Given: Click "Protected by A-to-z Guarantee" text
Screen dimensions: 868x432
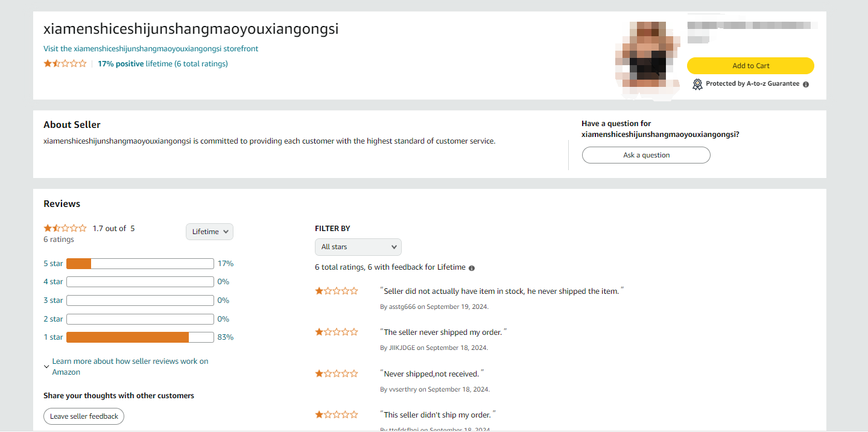Looking at the screenshot, I should pyautogui.click(x=752, y=84).
